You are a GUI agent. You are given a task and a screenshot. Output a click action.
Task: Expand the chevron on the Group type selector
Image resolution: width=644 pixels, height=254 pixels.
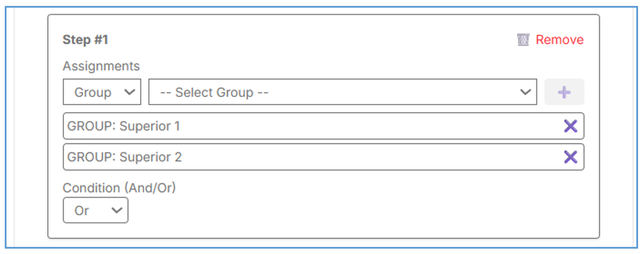coord(130,92)
